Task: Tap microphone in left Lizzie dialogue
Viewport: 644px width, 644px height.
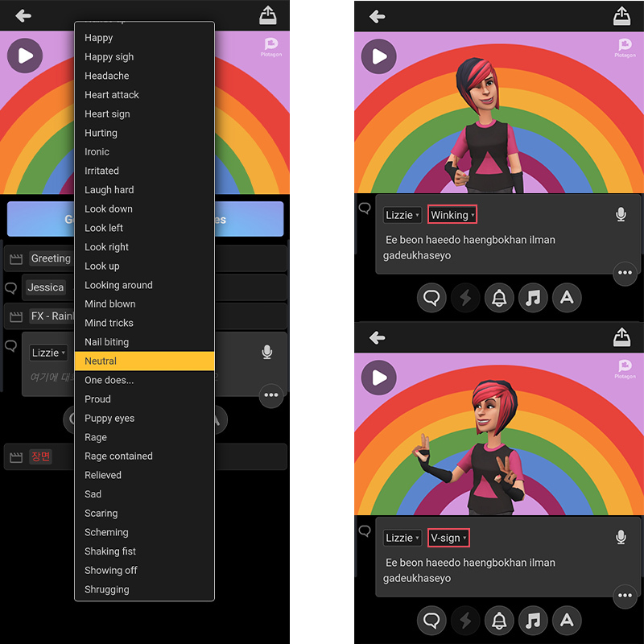Action: (x=267, y=352)
